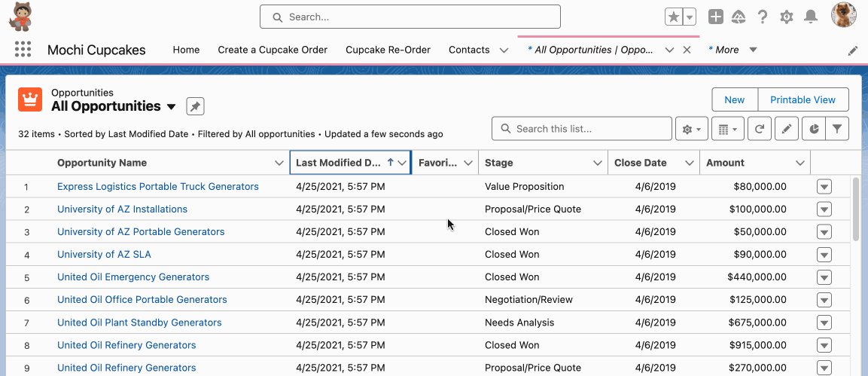Open Salesforce Help question mark icon
This screenshot has height=376, width=868.
click(x=763, y=17)
